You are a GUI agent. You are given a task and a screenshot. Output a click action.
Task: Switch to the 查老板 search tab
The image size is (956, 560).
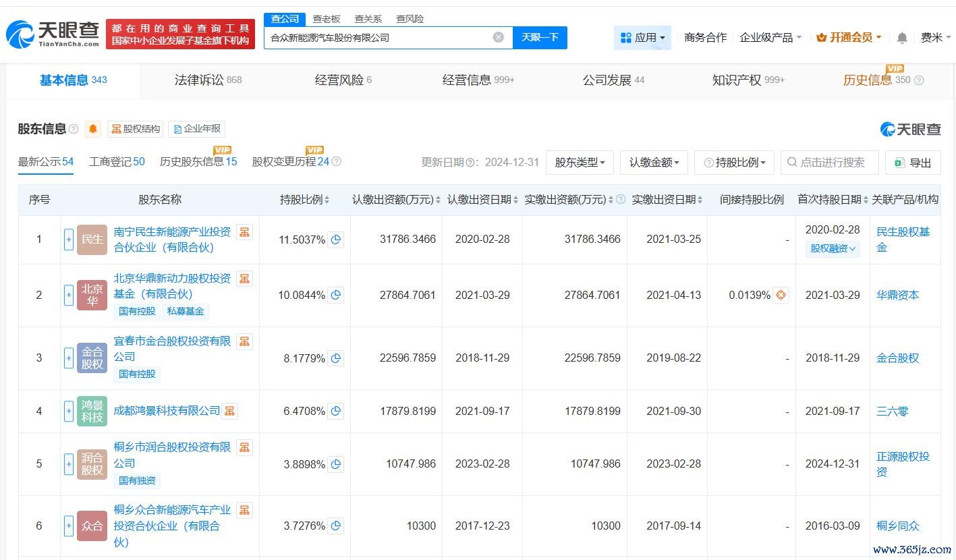pos(327,19)
